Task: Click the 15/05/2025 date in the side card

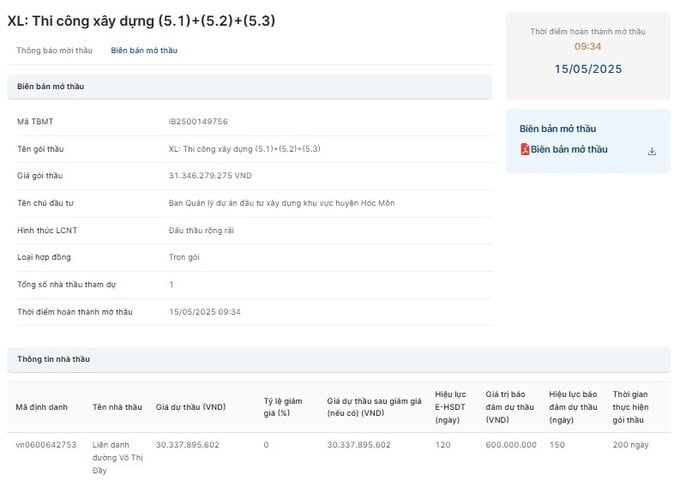Action: click(588, 69)
